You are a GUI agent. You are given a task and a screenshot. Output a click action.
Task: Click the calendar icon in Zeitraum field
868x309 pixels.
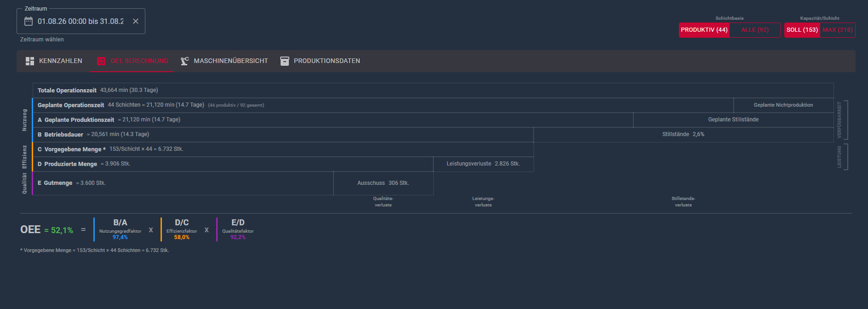pos(29,21)
